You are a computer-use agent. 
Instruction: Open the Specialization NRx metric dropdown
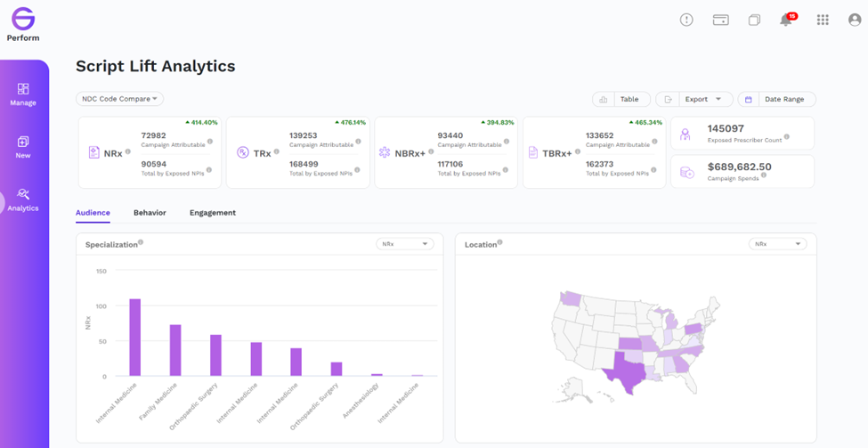405,244
